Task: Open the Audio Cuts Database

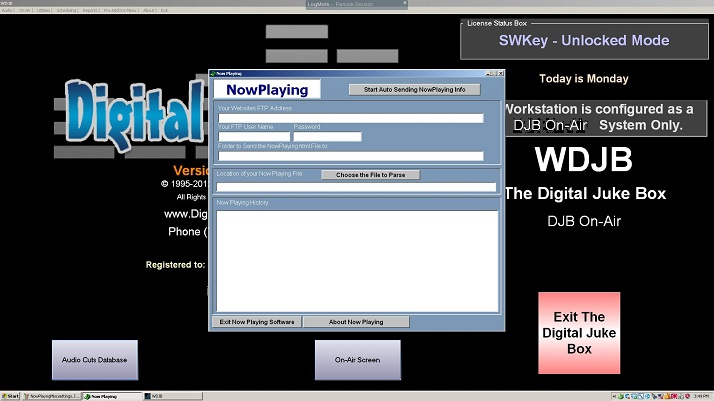Action: coord(94,359)
